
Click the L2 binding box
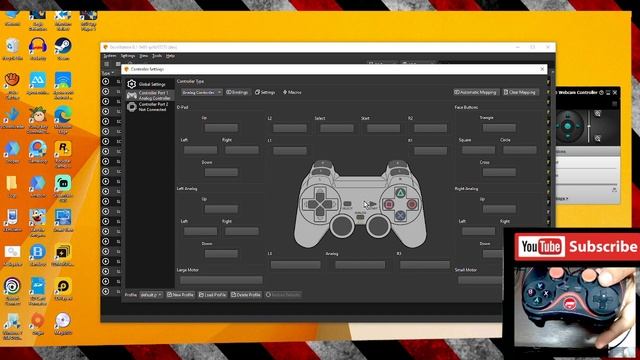coord(290,128)
